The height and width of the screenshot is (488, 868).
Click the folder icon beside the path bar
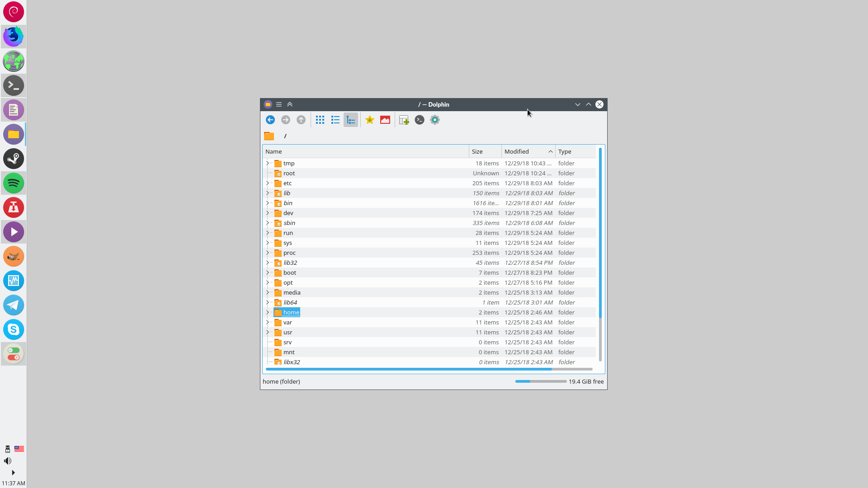269,136
